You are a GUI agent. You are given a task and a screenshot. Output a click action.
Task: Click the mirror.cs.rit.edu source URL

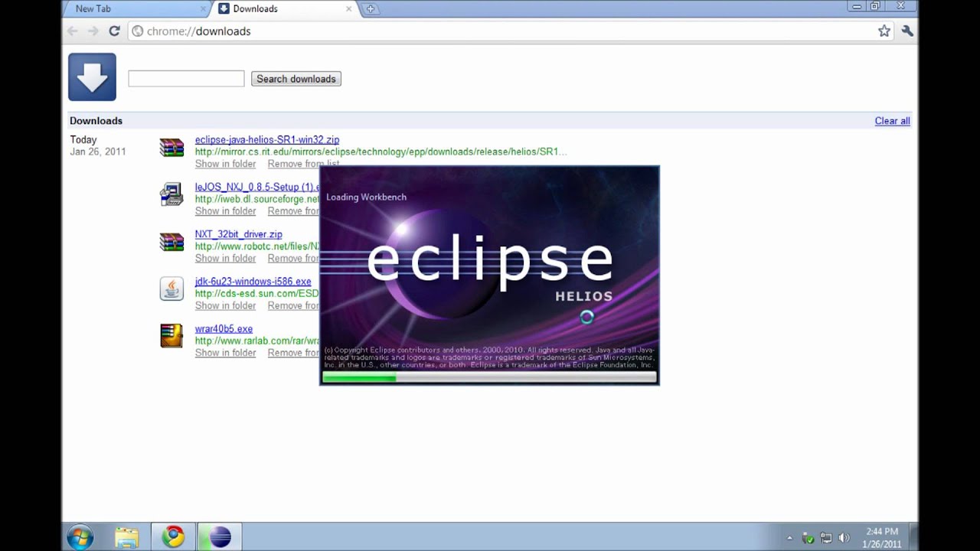click(x=381, y=152)
